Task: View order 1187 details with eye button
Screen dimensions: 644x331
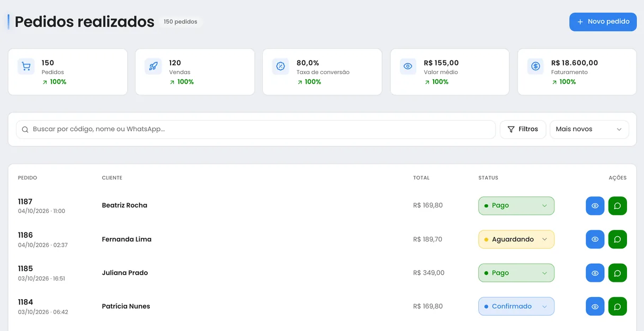Action: (595, 206)
